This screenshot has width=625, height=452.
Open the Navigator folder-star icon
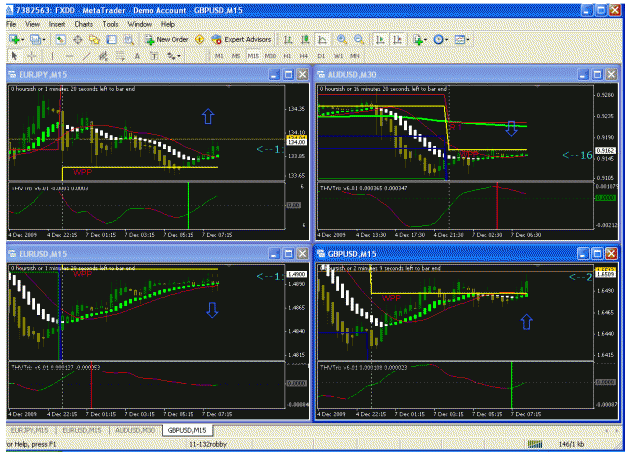pyautogui.click(x=94, y=39)
